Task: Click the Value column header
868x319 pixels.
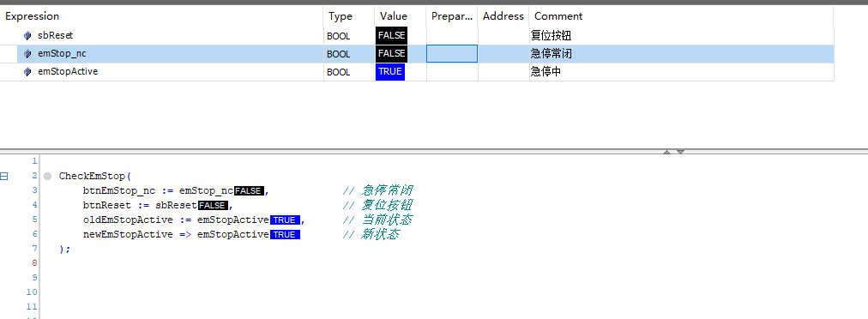Action: coord(394,16)
